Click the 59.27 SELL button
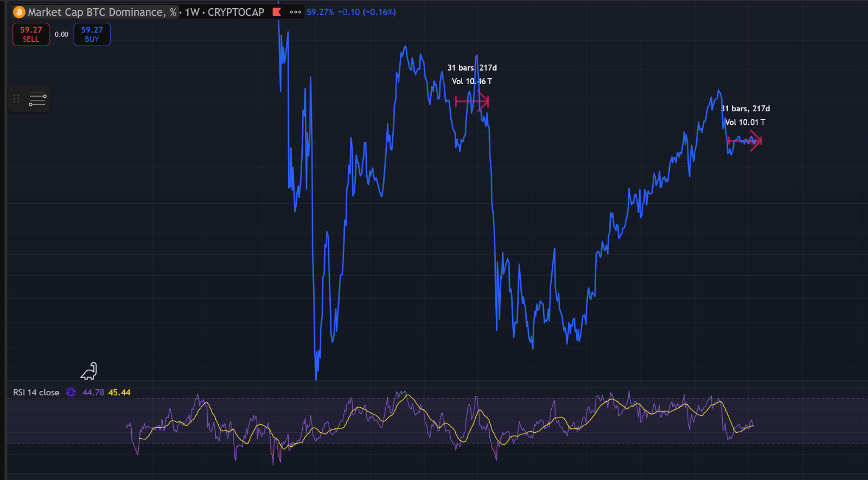This screenshot has width=868, height=480. click(x=31, y=34)
